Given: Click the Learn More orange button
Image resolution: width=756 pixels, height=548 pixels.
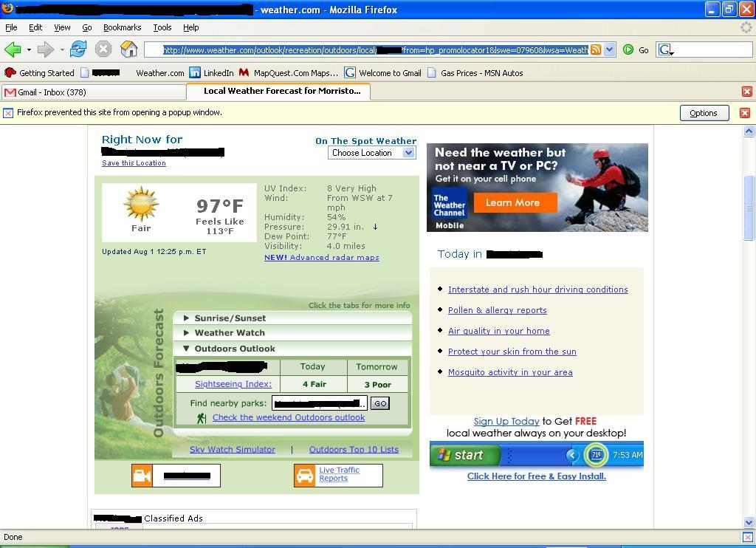Looking at the screenshot, I should tap(515, 202).
